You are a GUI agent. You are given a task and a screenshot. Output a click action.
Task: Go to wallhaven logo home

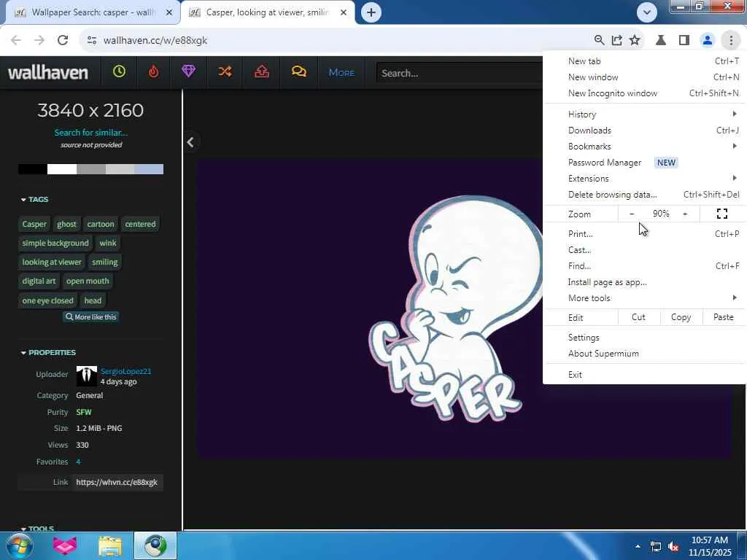pos(48,72)
